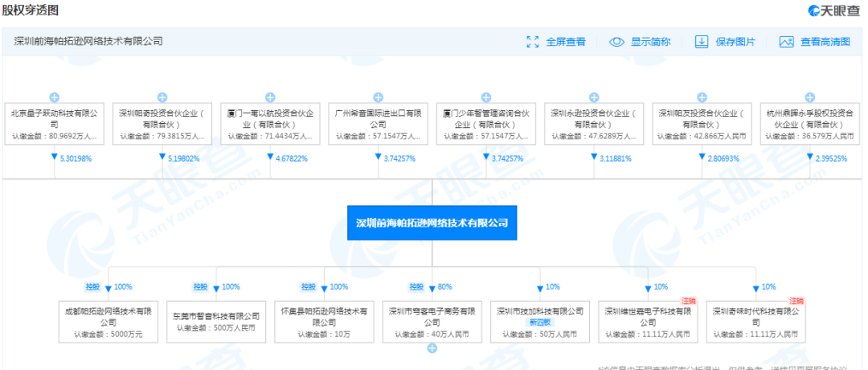Click the download icon for 保存图片
The width and height of the screenshot is (868, 370).
[x=702, y=42]
